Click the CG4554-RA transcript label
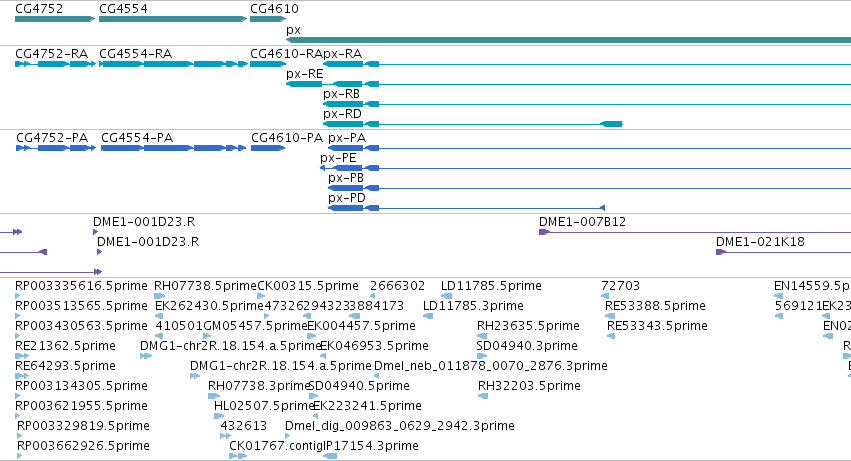This screenshot has width=851, height=461. pos(136,54)
